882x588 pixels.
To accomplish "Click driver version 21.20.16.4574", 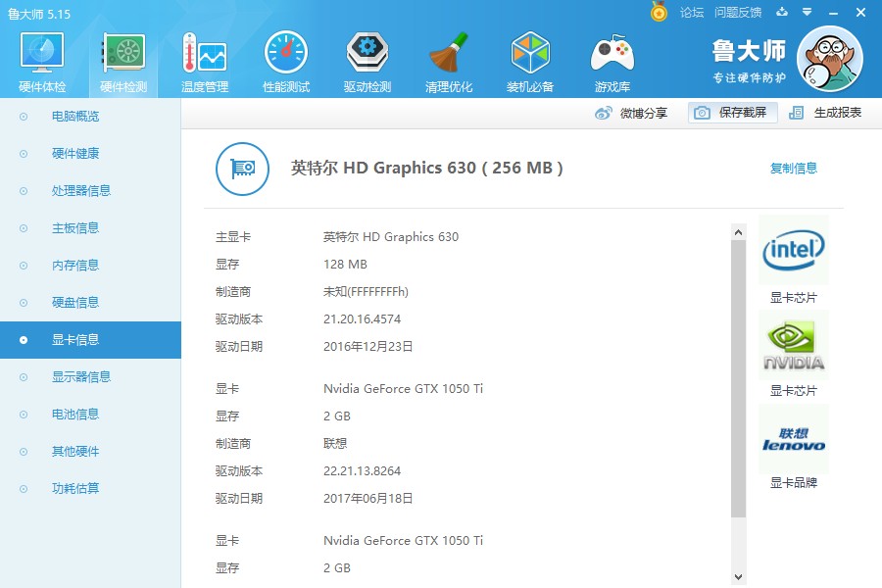I will 362,319.
